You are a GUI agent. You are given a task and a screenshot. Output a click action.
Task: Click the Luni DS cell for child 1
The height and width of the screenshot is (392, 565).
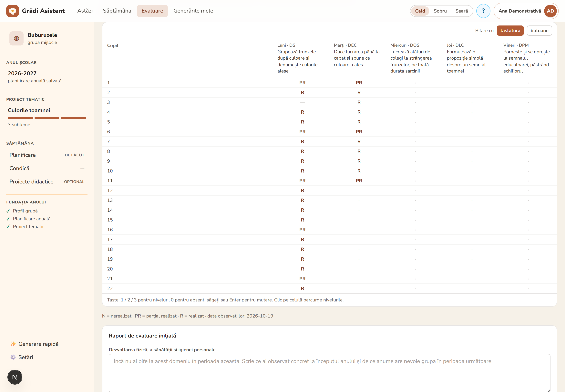(x=303, y=83)
